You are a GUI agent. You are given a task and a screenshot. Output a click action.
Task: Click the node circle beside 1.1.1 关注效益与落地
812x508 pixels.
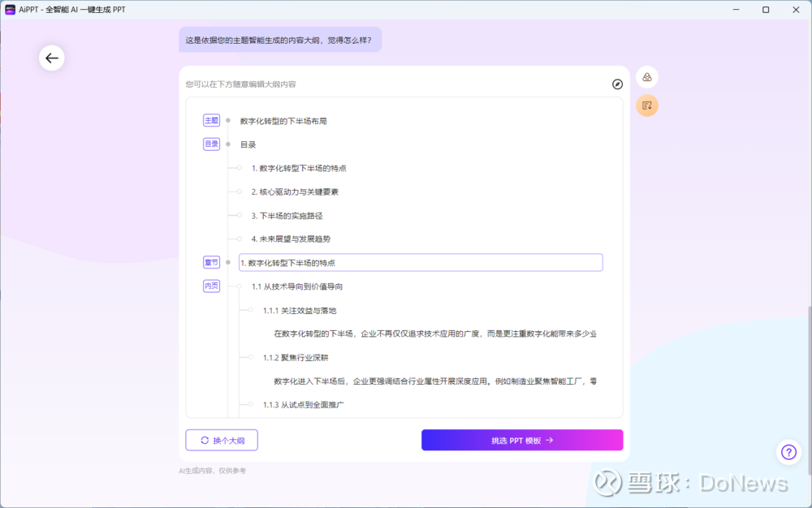tap(251, 310)
